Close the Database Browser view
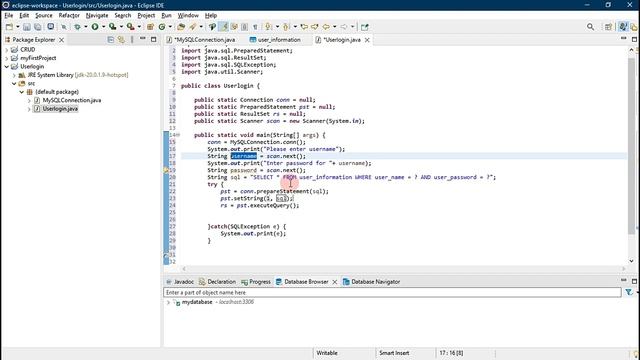The image size is (640, 360). (x=335, y=282)
